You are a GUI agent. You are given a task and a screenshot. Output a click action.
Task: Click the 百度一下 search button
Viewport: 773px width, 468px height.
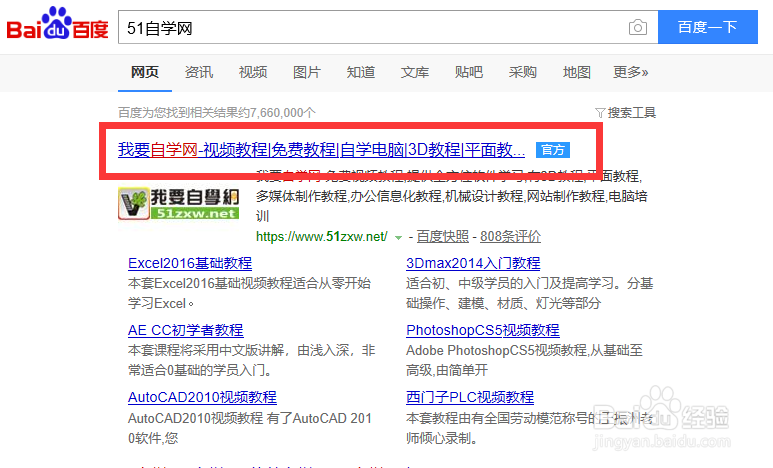[707, 27]
